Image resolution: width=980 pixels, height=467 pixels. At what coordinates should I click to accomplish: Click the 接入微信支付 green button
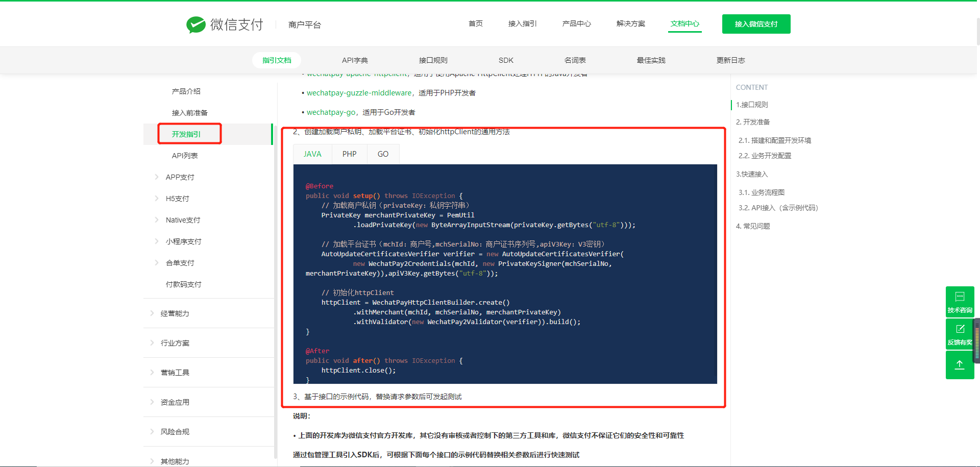(x=756, y=24)
